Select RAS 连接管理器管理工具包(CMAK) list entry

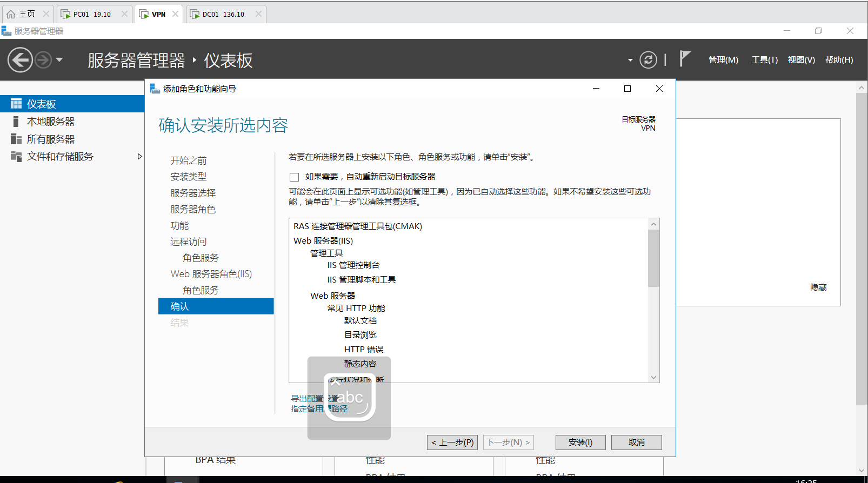click(358, 226)
